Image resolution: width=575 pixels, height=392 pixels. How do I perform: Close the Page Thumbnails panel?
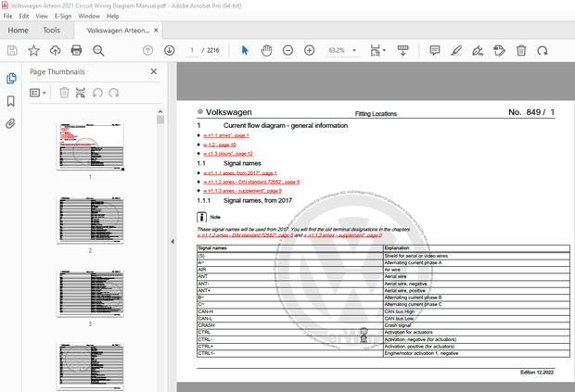154,71
